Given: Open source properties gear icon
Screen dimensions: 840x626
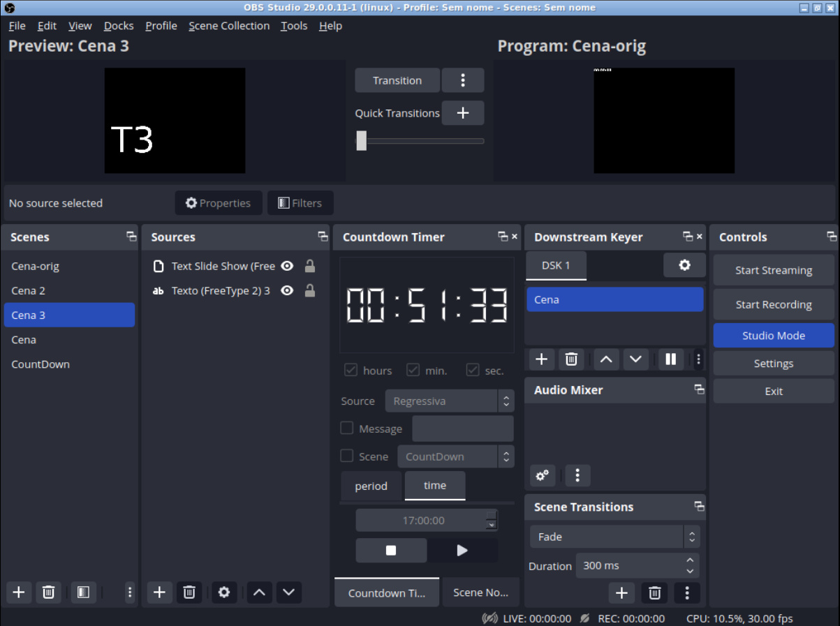Looking at the screenshot, I should point(223,593).
